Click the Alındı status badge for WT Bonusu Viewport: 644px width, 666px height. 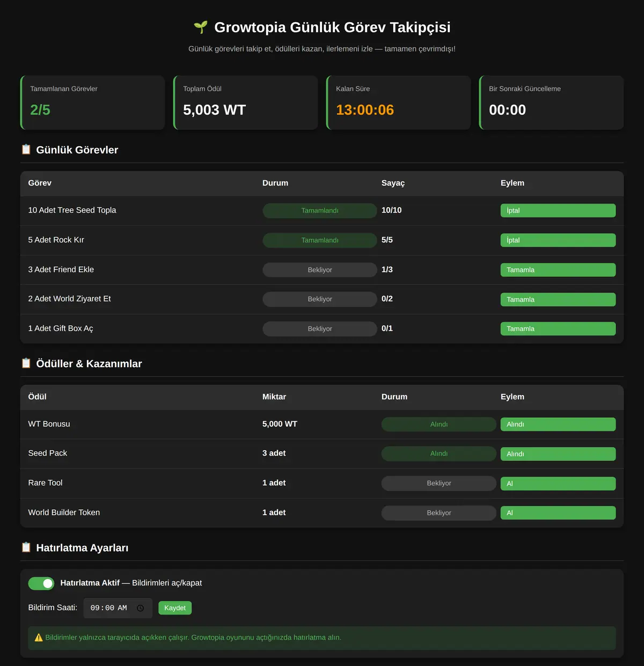pos(439,425)
